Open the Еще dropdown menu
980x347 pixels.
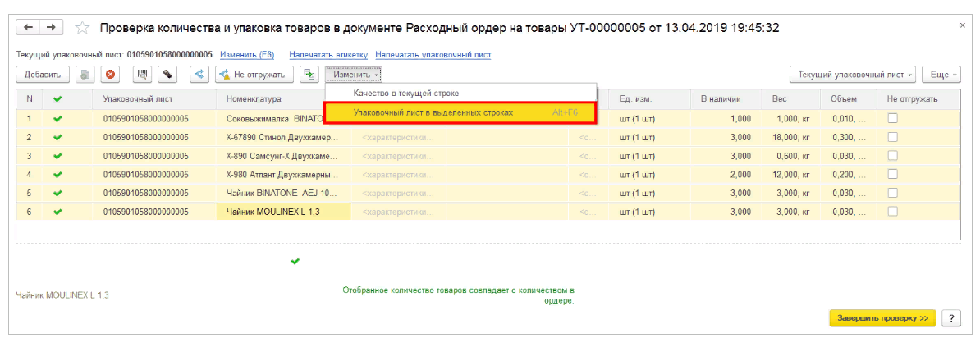click(x=941, y=75)
